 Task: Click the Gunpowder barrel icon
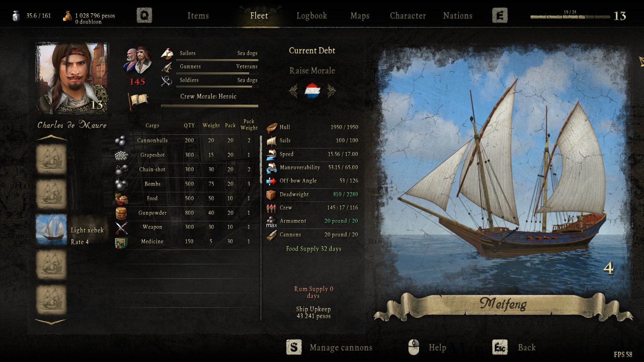point(121,213)
